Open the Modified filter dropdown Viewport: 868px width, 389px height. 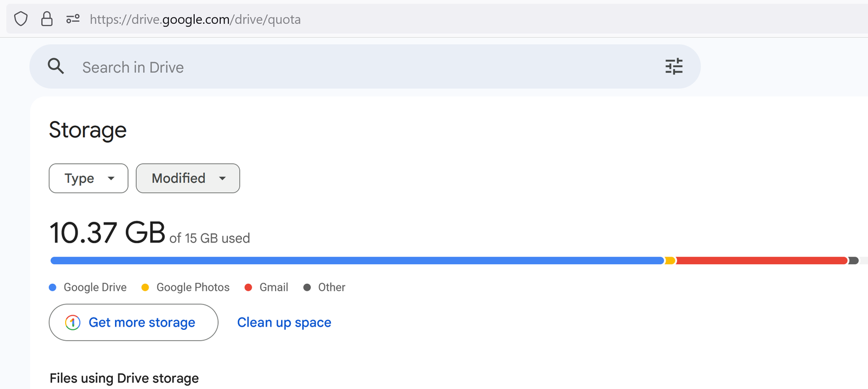point(188,178)
